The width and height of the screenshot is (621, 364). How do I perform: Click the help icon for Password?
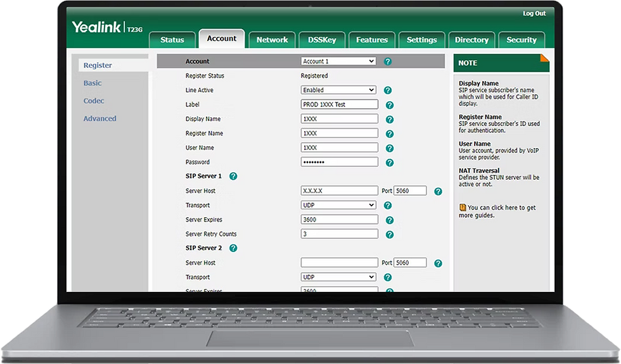click(390, 163)
